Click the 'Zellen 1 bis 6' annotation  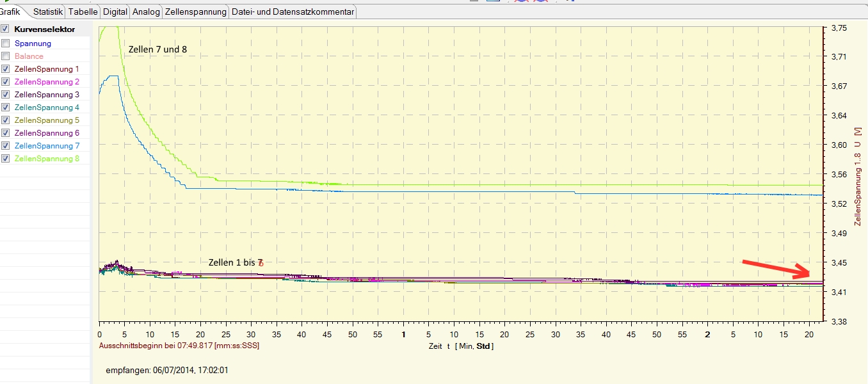point(236,262)
